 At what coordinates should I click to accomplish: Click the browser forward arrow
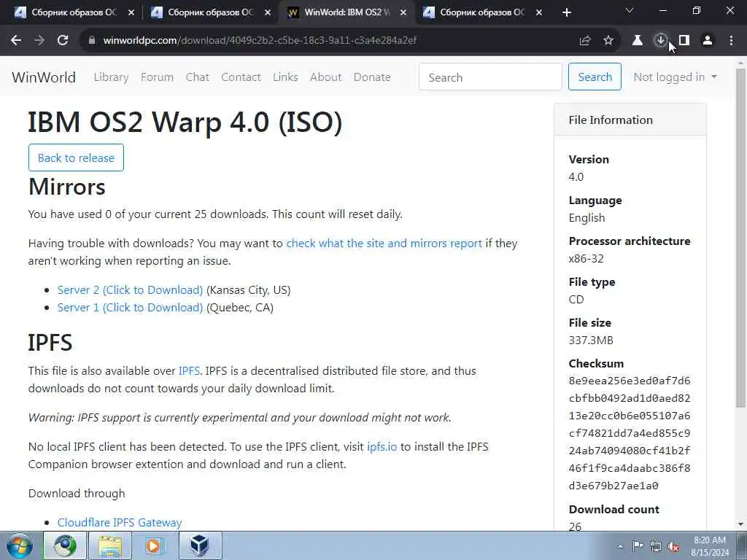39,41
